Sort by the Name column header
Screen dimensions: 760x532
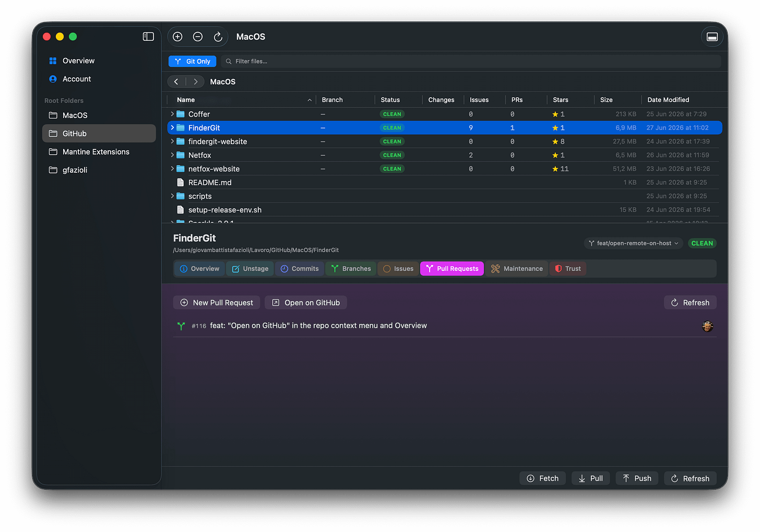[186, 100]
